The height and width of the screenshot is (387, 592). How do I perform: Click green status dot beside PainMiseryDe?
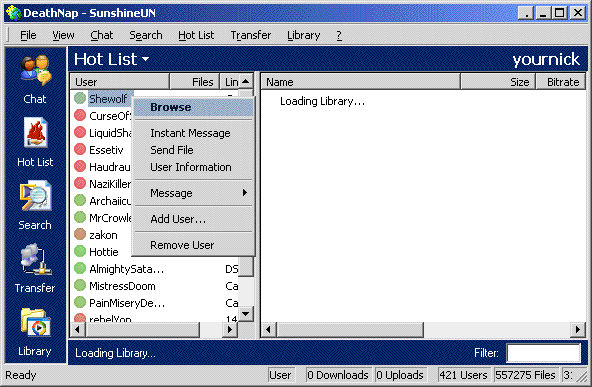tap(80, 302)
